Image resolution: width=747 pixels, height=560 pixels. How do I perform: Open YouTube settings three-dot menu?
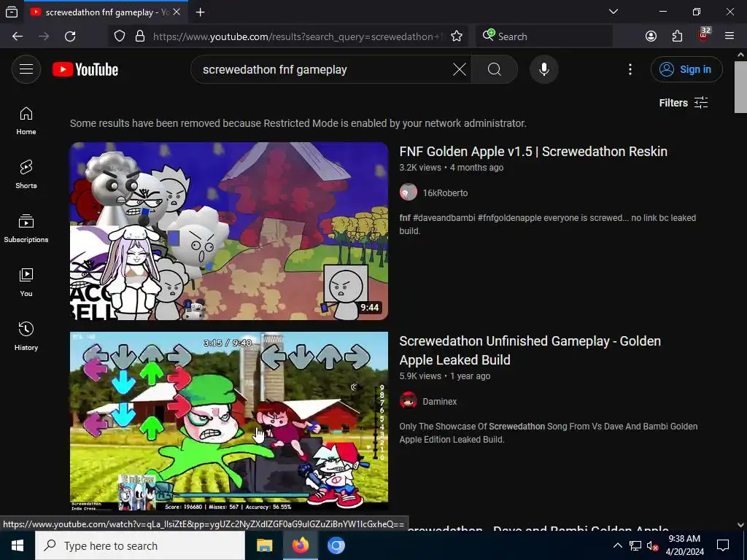[630, 69]
